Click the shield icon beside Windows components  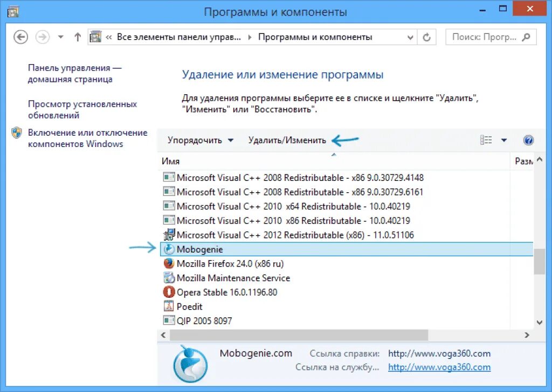click(17, 132)
